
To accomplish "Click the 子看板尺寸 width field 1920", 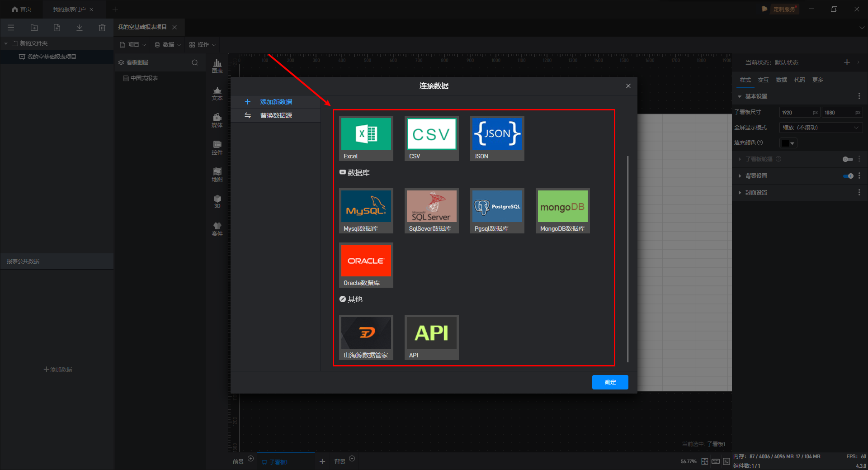I will 799,113.
